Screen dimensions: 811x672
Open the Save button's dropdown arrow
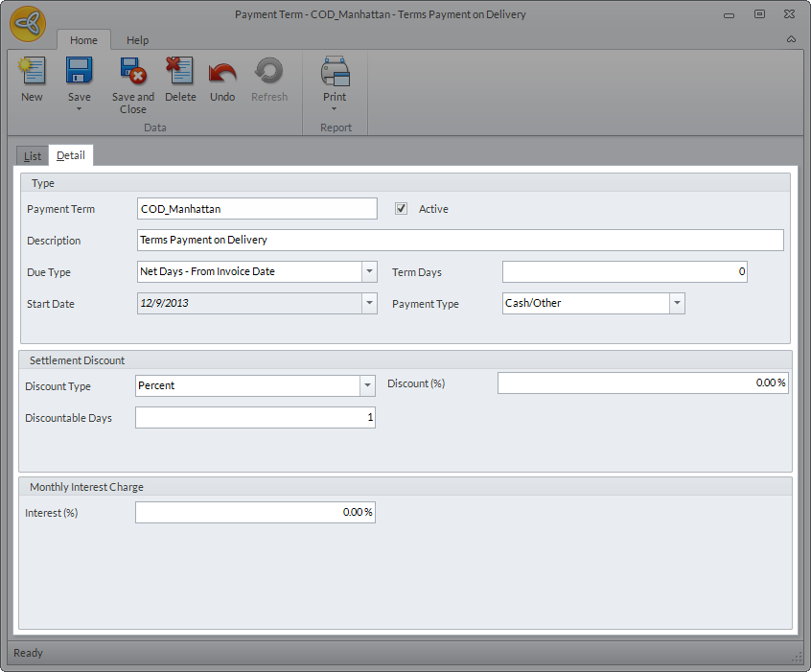click(x=79, y=109)
